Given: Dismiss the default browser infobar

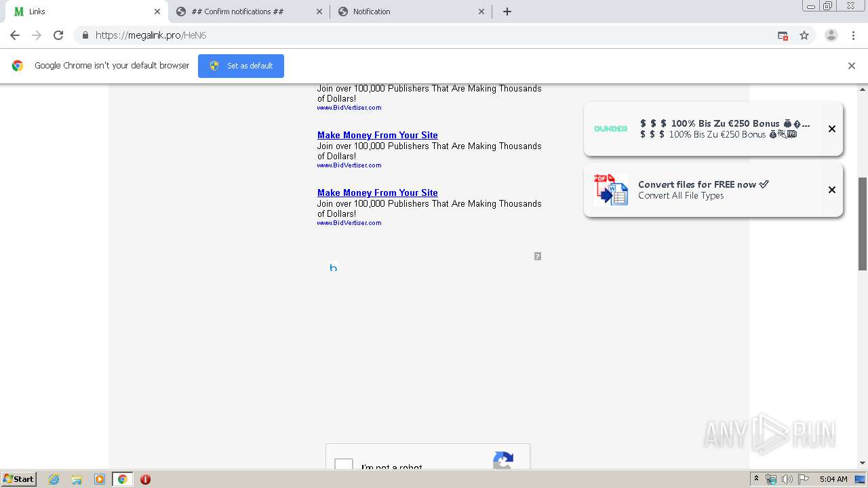Looking at the screenshot, I should pyautogui.click(x=852, y=66).
